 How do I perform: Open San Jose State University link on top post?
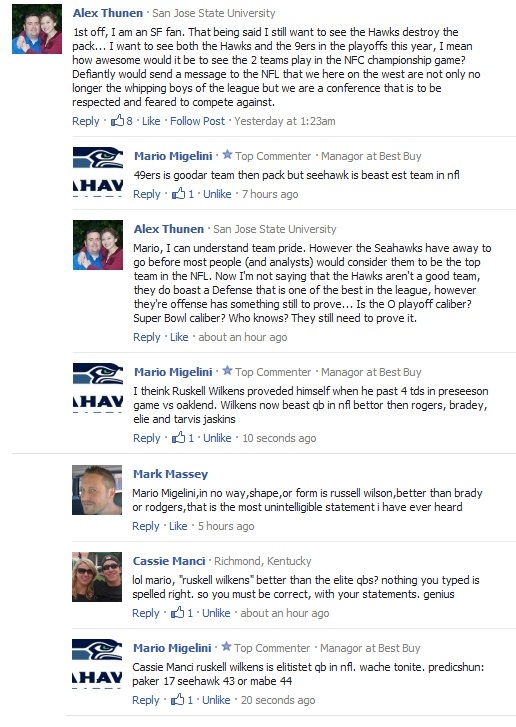point(214,13)
